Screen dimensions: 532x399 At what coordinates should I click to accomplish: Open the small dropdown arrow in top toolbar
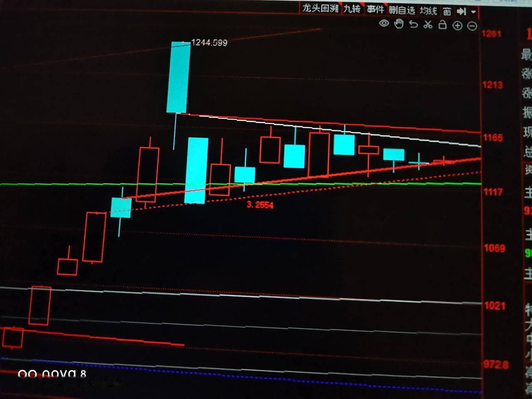(x=473, y=12)
